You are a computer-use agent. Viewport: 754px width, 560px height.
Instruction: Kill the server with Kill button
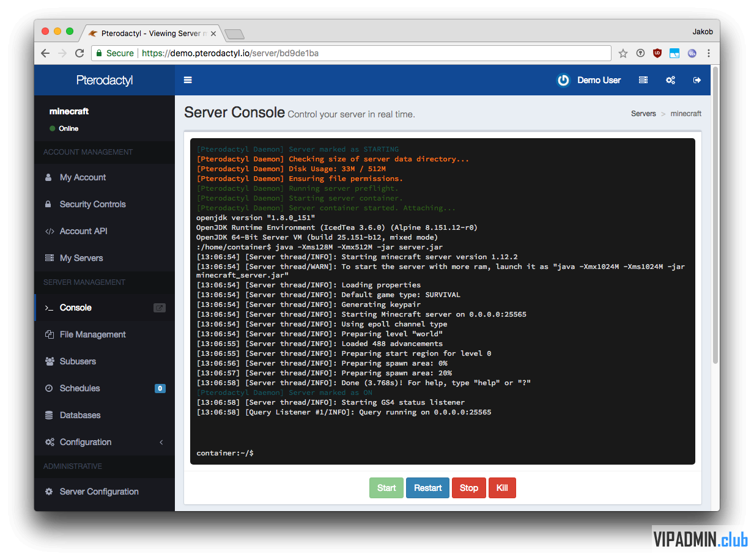502,488
